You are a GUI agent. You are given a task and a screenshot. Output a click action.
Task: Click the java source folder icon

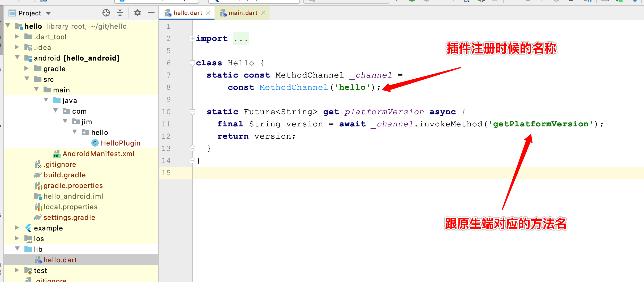[57, 100]
